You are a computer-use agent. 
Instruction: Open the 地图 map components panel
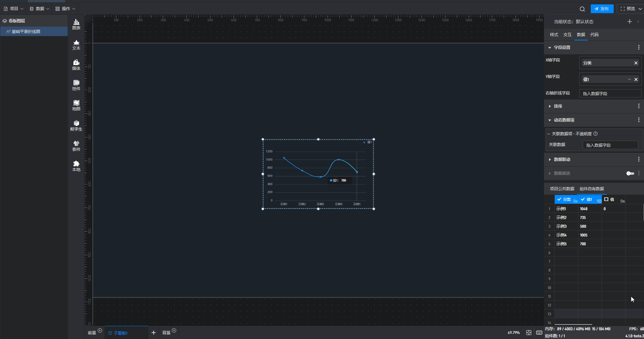coord(76,105)
